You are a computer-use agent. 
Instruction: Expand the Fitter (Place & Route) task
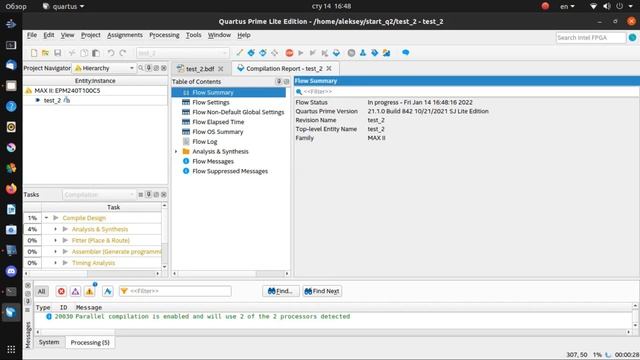(56, 240)
